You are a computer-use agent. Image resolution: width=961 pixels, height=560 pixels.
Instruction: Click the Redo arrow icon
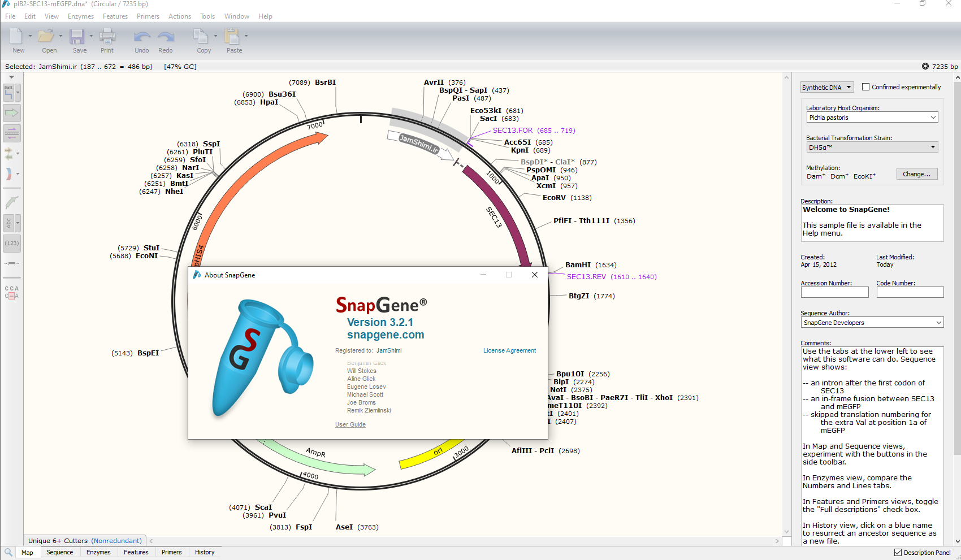(x=166, y=37)
